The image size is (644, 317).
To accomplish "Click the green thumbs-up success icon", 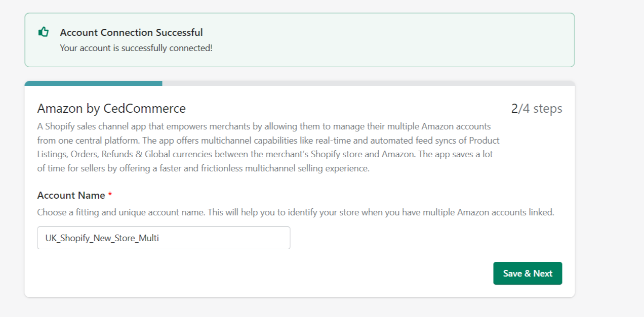I will 44,31.
